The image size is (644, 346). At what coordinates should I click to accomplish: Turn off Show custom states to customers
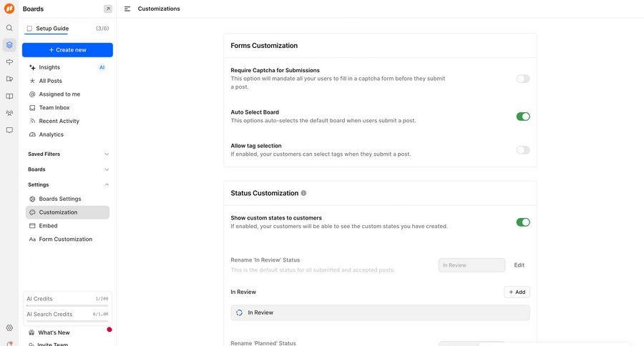coord(523,222)
